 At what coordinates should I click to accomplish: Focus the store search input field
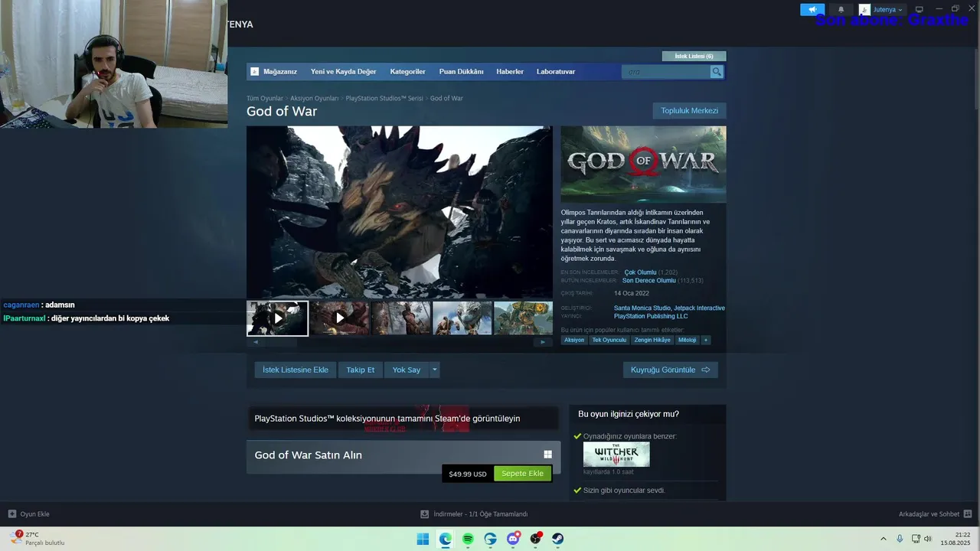pos(666,72)
